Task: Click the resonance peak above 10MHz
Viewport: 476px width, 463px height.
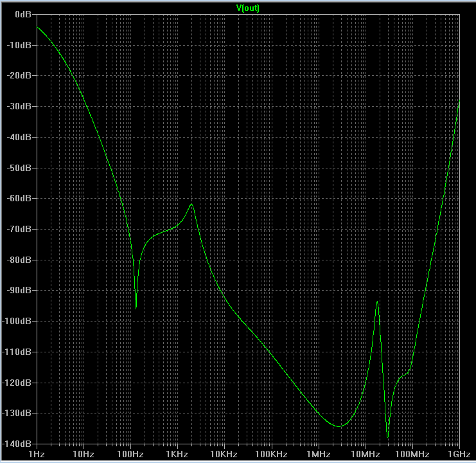Action: click(377, 302)
